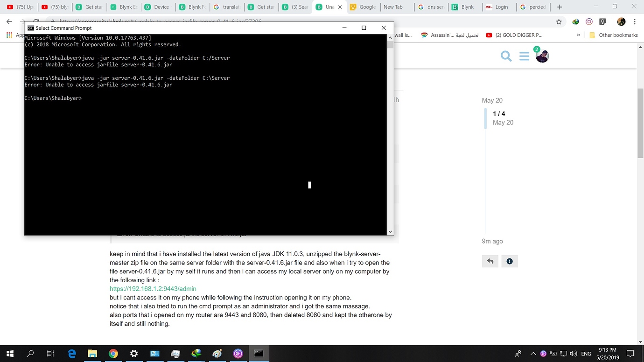Open the 'Assassin' bookmark
This screenshot has height=362, width=644.
point(449,35)
